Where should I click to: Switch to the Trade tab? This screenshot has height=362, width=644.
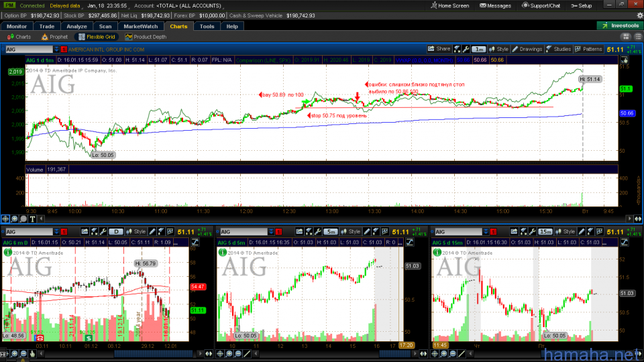click(47, 26)
